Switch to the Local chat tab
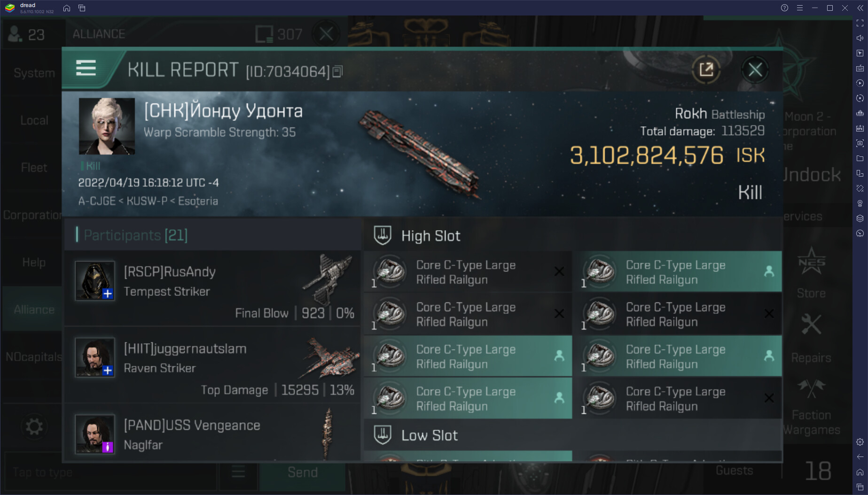This screenshot has height=495, width=868. click(34, 120)
